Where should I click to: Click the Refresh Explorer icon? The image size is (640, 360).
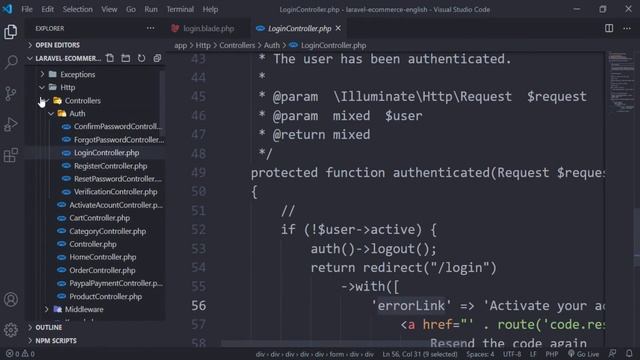click(141, 58)
